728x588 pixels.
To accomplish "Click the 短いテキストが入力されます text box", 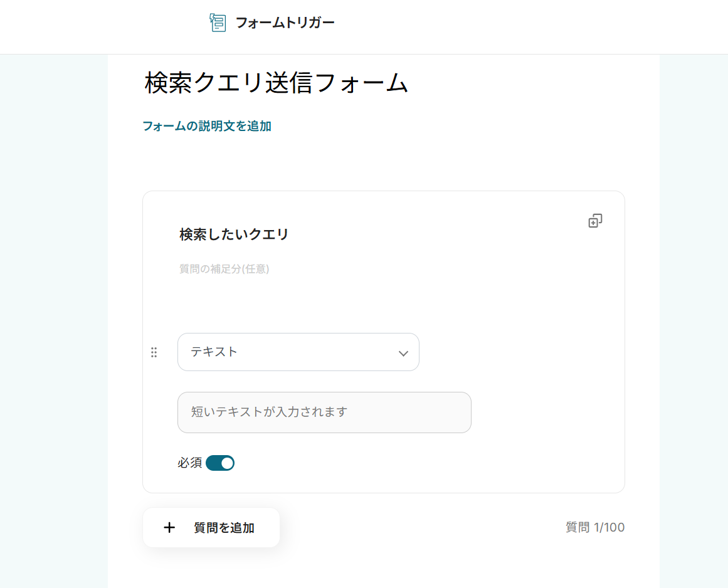I will 324,412.
